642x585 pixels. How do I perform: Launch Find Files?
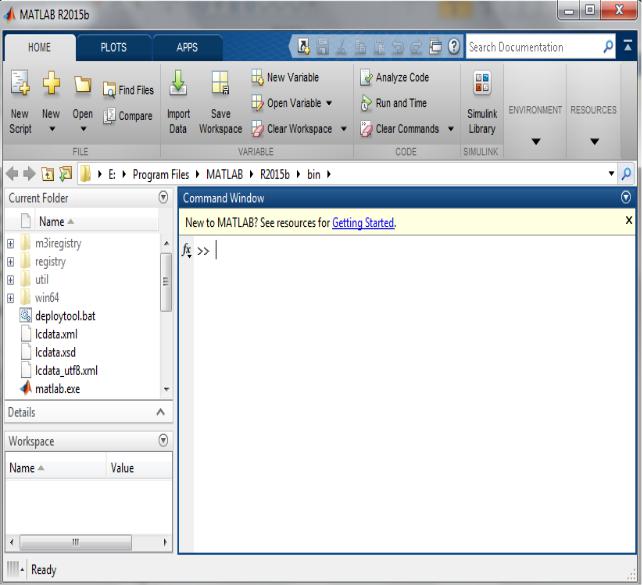pyautogui.click(x=129, y=90)
